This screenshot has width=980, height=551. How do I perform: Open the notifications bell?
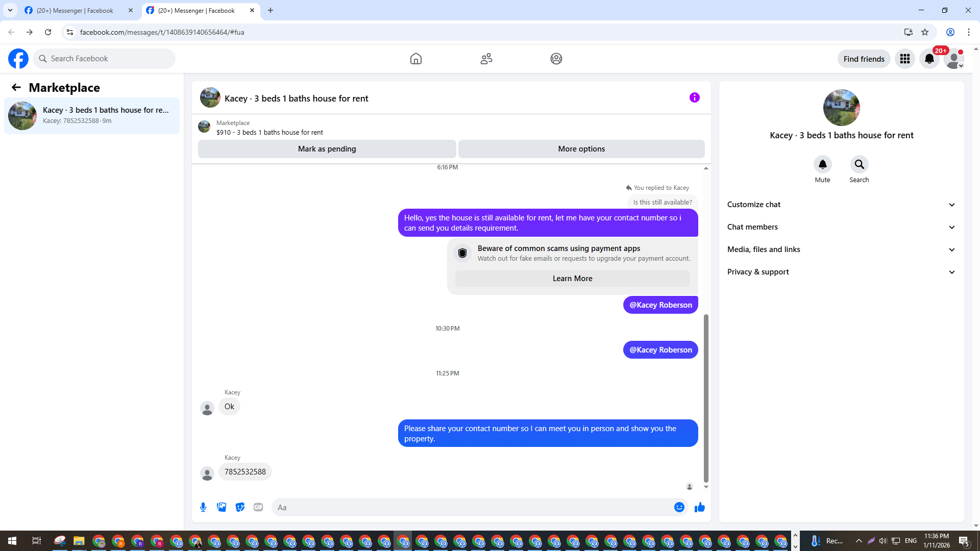pos(929,59)
